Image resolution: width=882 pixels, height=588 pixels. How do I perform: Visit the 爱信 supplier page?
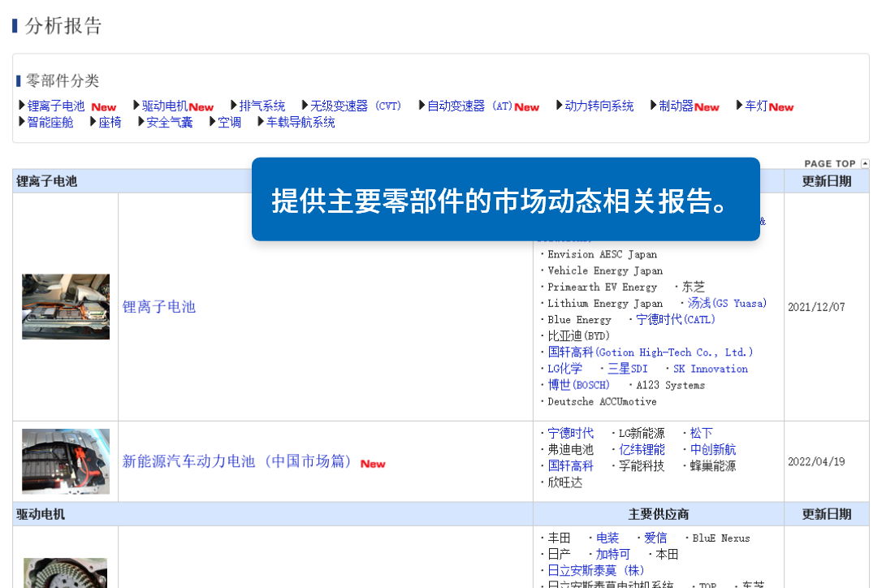[x=655, y=538]
